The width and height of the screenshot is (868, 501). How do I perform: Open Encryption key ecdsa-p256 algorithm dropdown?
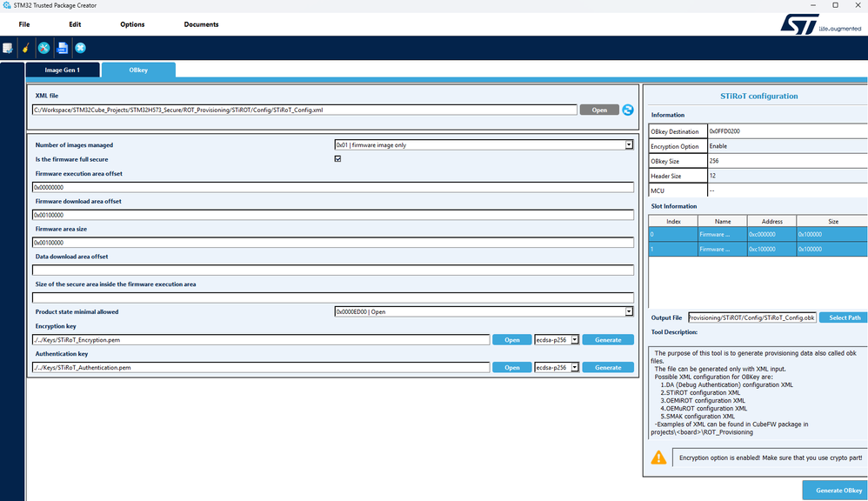coord(575,340)
